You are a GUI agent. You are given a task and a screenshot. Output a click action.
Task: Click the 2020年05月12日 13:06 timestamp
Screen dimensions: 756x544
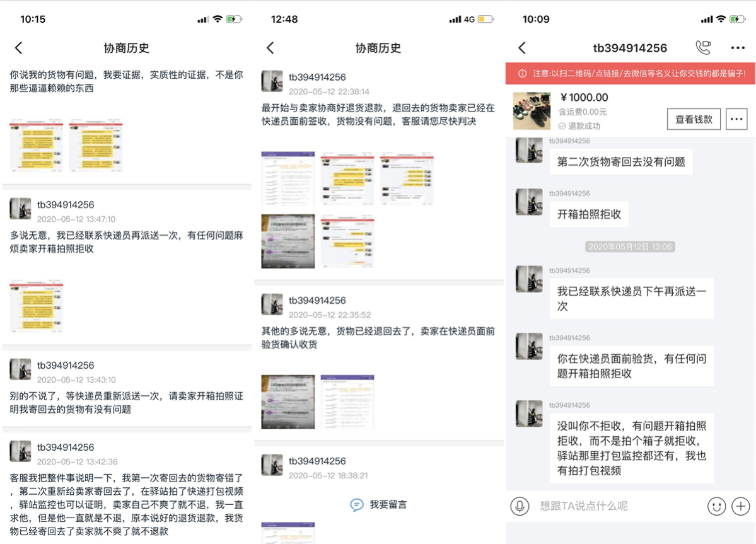point(630,246)
